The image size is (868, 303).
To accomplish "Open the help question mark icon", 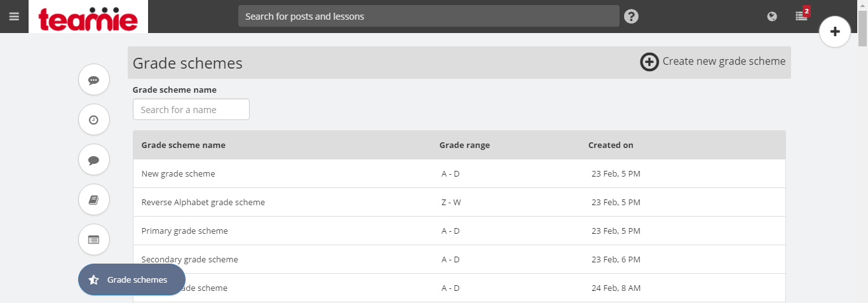I will coord(631,17).
